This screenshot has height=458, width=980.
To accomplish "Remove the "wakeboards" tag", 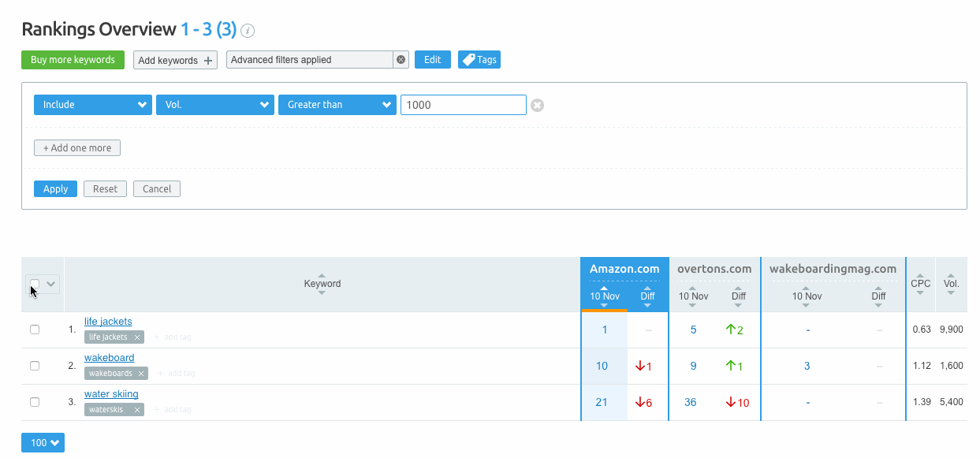I will [x=141, y=372].
